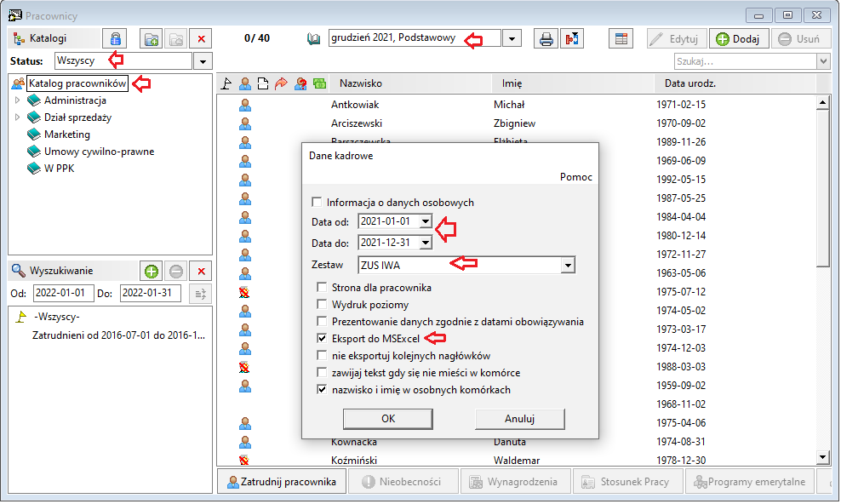Open the Status dropdown arrow
Image resolution: width=841 pixels, height=504 pixels.
(203, 61)
